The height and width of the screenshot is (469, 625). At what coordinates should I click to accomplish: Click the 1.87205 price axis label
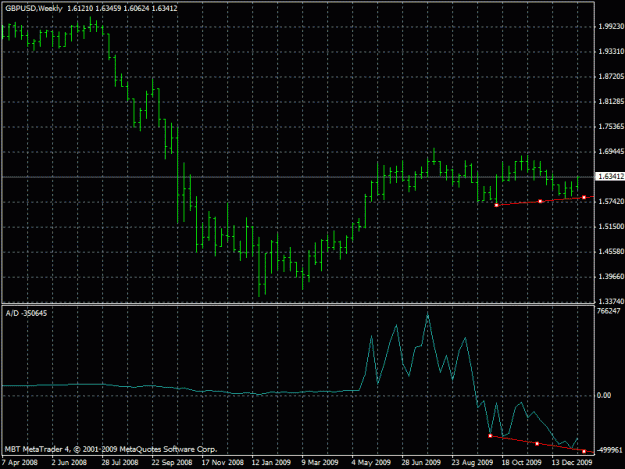(610, 77)
